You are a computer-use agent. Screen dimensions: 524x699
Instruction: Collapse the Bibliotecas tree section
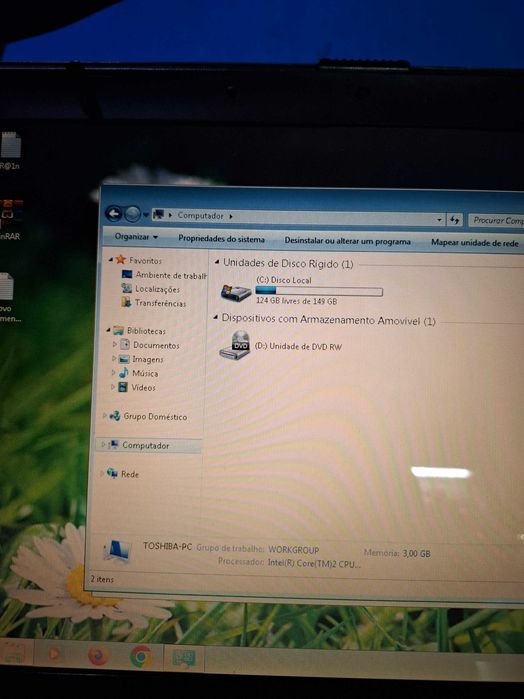click(x=108, y=330)
